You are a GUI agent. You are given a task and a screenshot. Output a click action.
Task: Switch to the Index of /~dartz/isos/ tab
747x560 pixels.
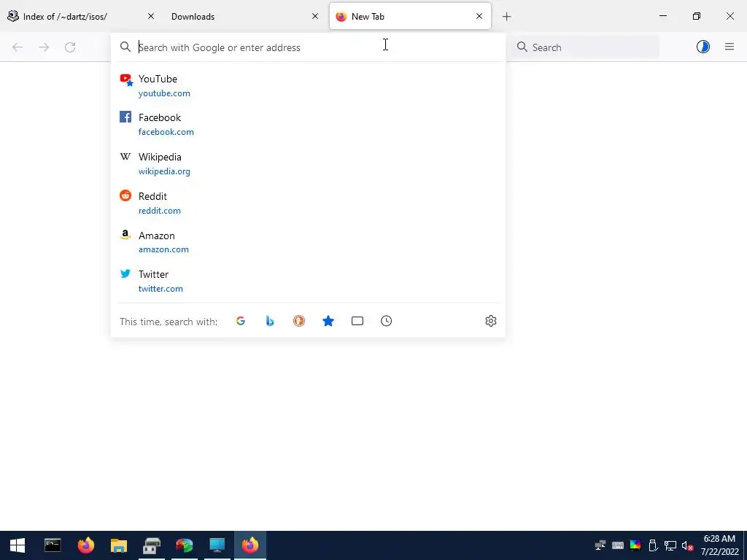click(x=82, y=17)
